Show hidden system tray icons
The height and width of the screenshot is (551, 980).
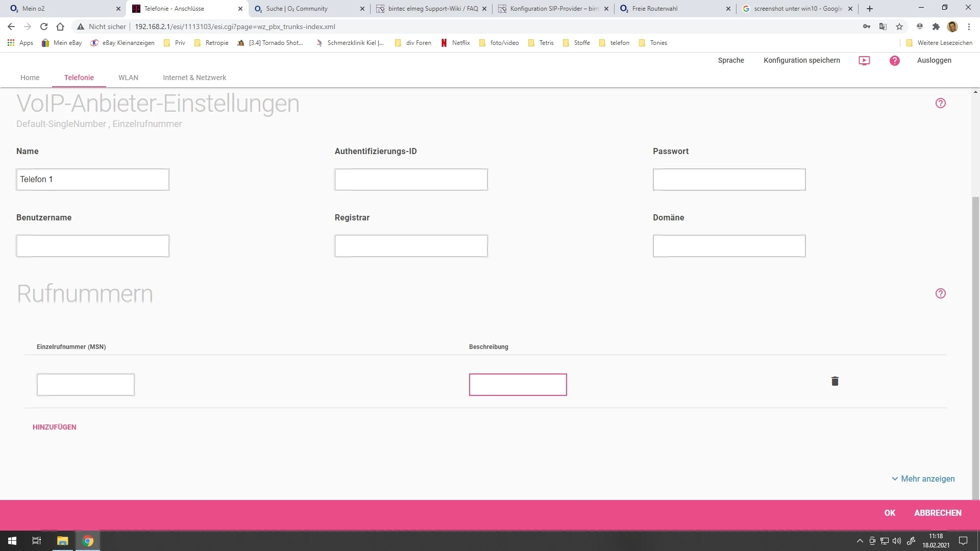pos(860,541)
